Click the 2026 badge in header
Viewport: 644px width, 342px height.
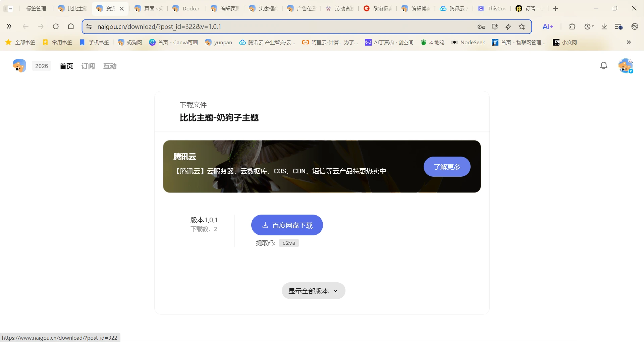tap(42, 66)
